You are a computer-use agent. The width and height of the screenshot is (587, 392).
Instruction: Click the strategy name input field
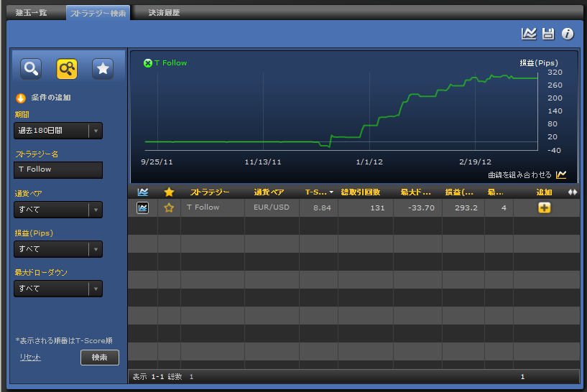[58, 169]
